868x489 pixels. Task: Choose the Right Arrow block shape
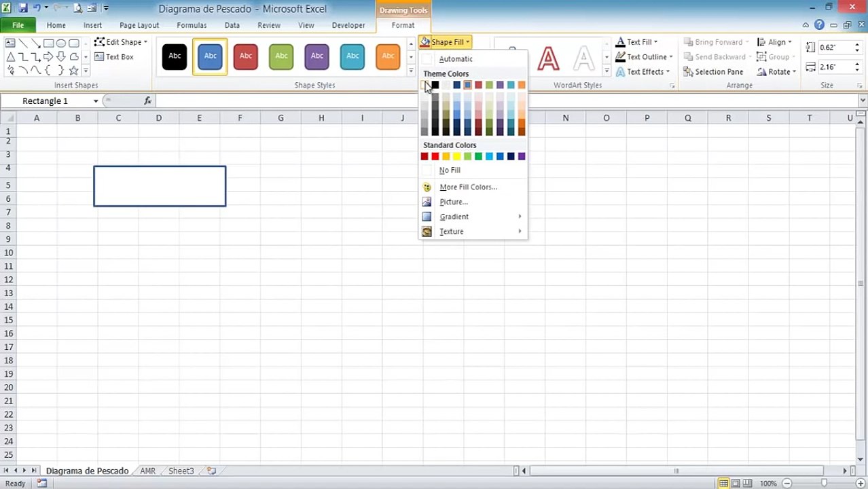(x=48, y=57)
